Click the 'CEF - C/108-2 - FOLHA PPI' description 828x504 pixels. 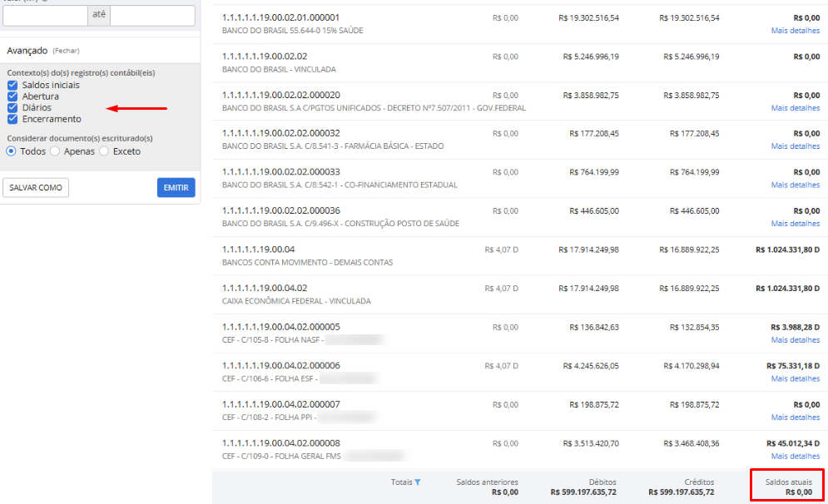pyautogui.click(x=268, y=418)
